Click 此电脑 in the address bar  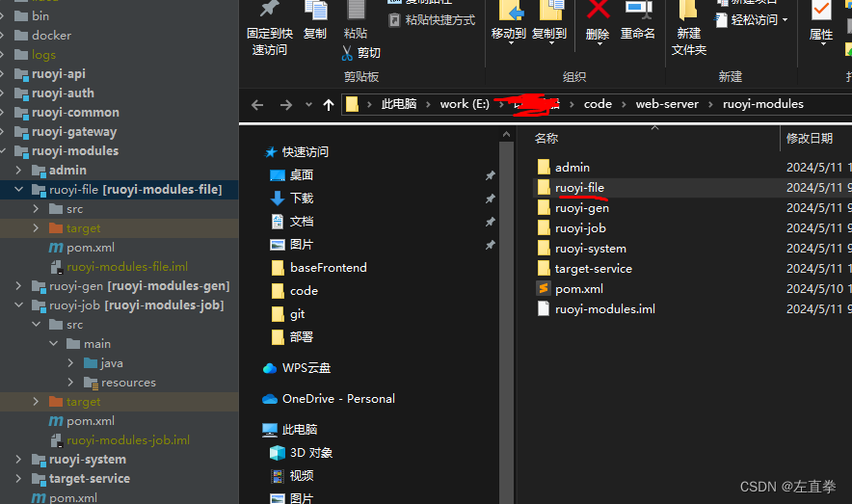[399, 104]
